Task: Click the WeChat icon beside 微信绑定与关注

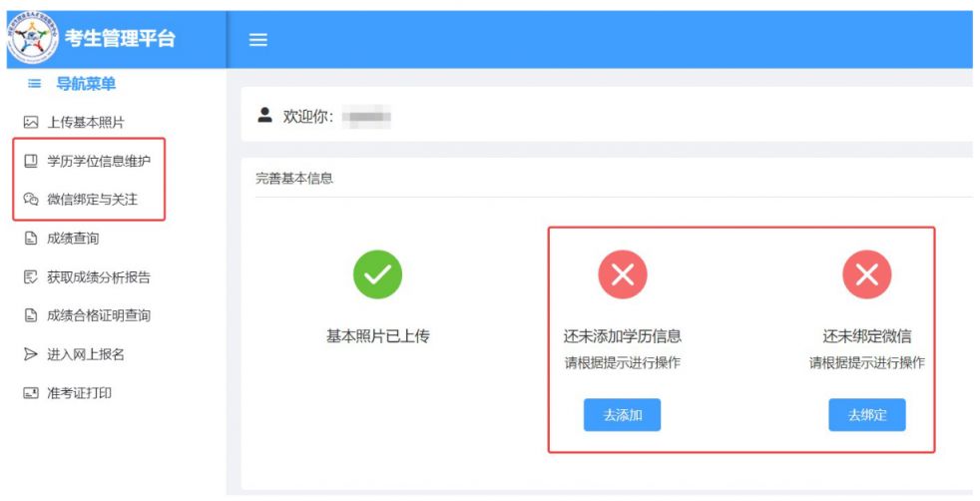Action: [31, 200]
